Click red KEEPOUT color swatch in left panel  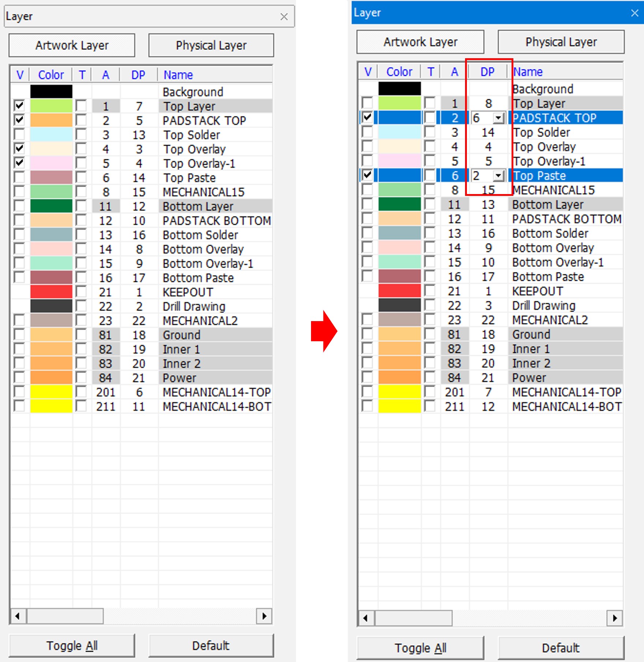(51, 292)
